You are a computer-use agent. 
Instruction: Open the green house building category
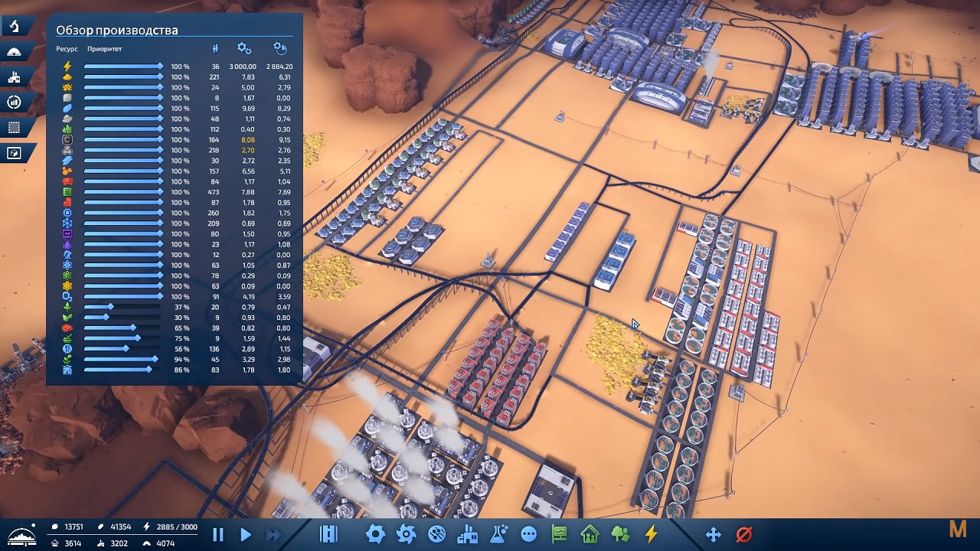coord(590,534)
